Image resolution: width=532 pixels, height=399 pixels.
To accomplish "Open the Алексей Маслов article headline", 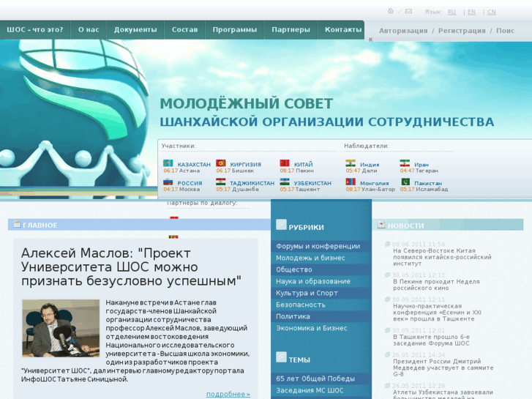I will [x=131, y=267].
